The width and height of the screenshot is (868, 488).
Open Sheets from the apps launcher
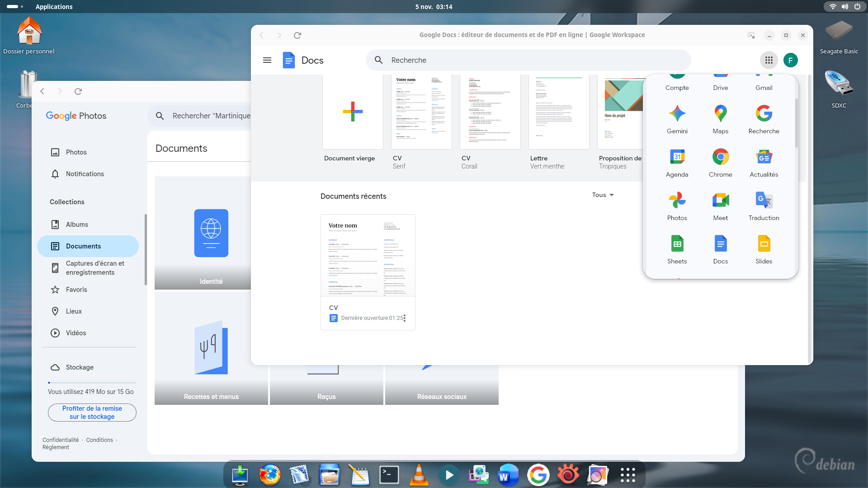click(677, 249)
